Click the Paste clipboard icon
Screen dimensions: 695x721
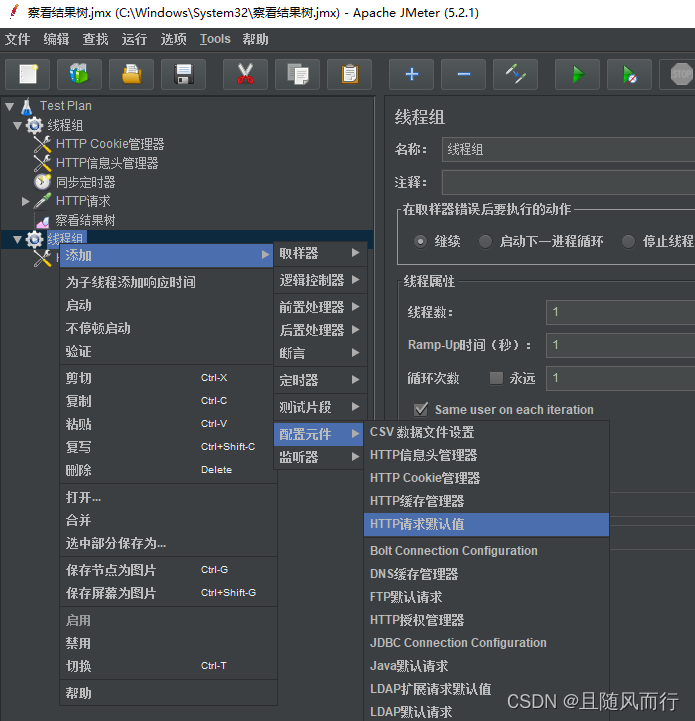(350, 74)
